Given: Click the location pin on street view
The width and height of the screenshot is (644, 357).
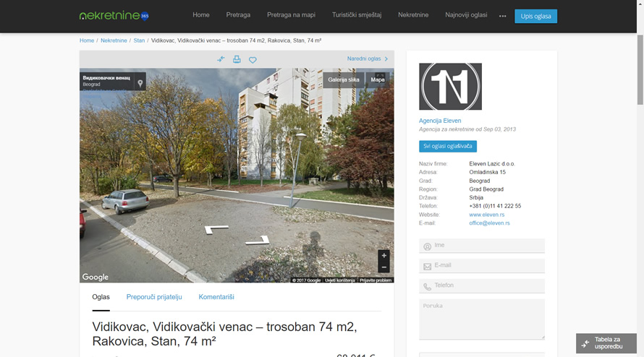Looking at the screenshot, I should [x=140, y=83].
